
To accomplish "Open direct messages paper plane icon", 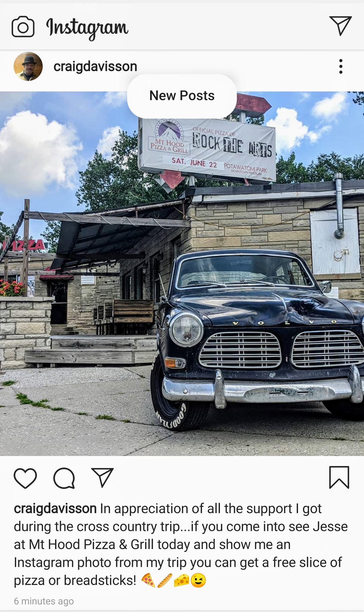I will coord(340,26).
